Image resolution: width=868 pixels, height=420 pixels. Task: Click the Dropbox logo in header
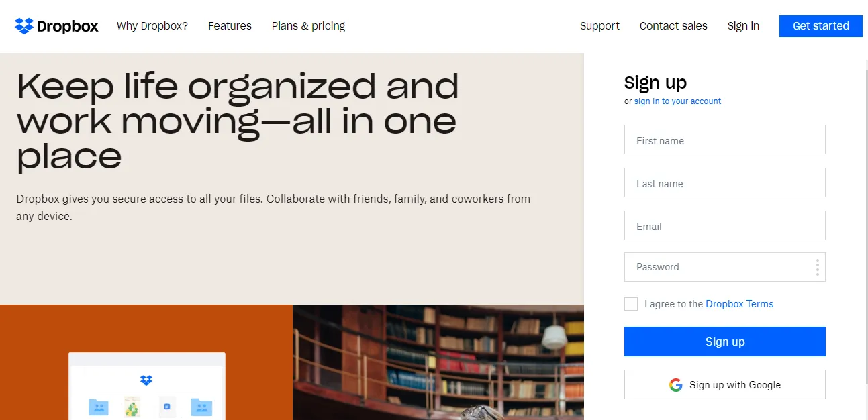[x=56, y=26]
